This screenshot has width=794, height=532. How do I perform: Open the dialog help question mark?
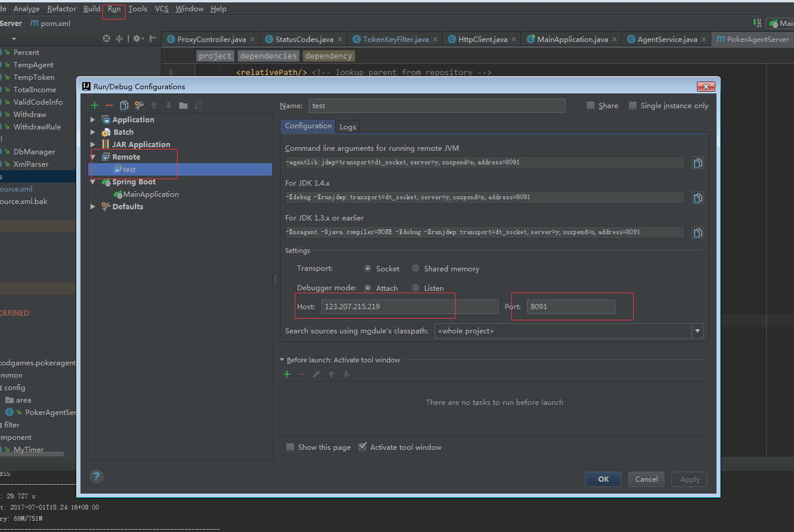pyautogui.click(x=97, y=476)
